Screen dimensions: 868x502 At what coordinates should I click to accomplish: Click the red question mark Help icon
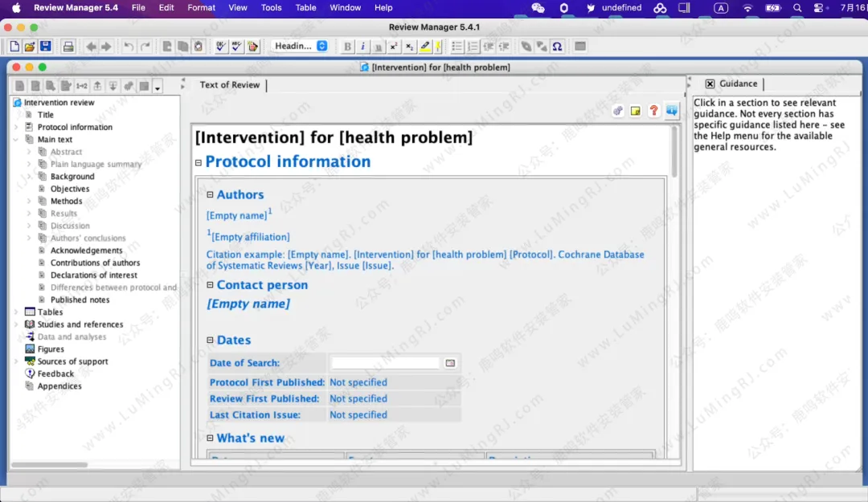coord(653,111)
